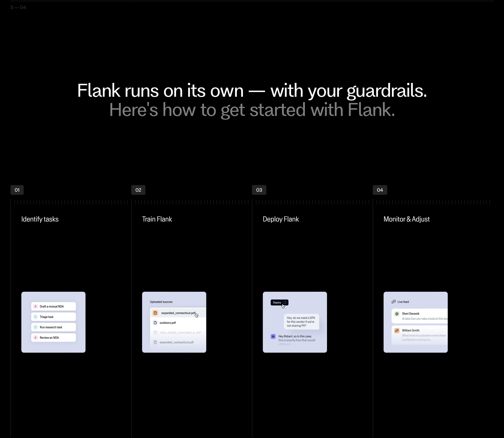
Task: Click the Identify tasks illustration card
Action: pos(53,322)
